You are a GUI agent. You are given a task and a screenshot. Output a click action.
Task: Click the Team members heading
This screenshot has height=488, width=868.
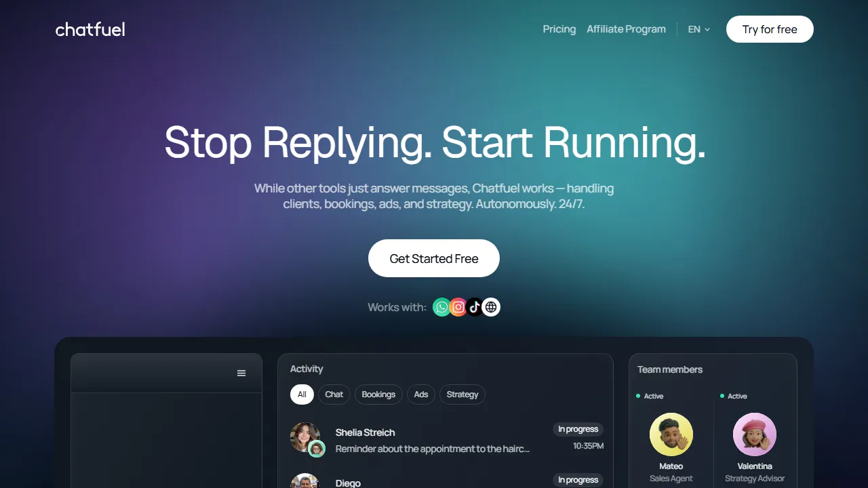pos(670,369)
